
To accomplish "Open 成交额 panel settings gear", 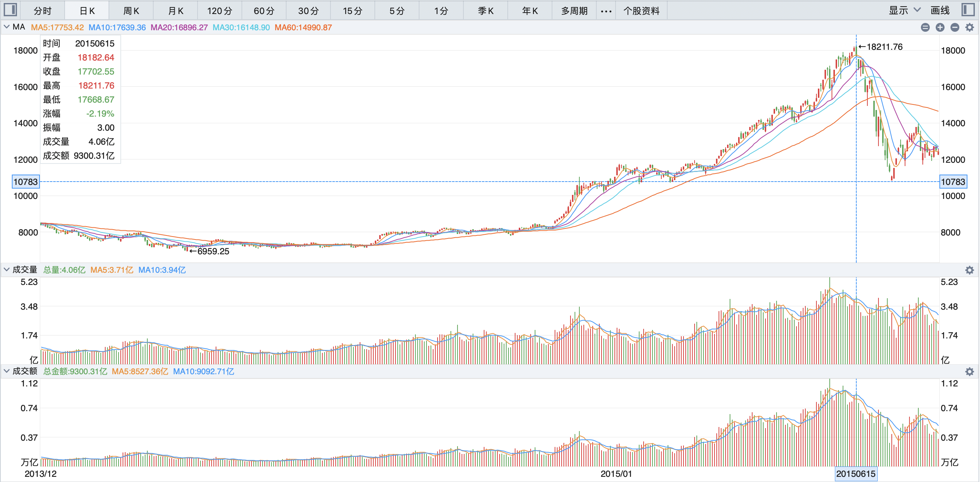I will pos(969,371).
